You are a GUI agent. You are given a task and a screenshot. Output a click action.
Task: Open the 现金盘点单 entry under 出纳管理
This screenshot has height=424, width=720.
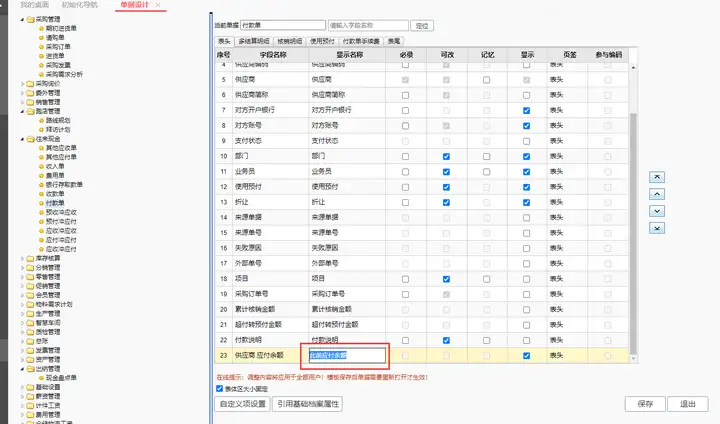(61, 378)
